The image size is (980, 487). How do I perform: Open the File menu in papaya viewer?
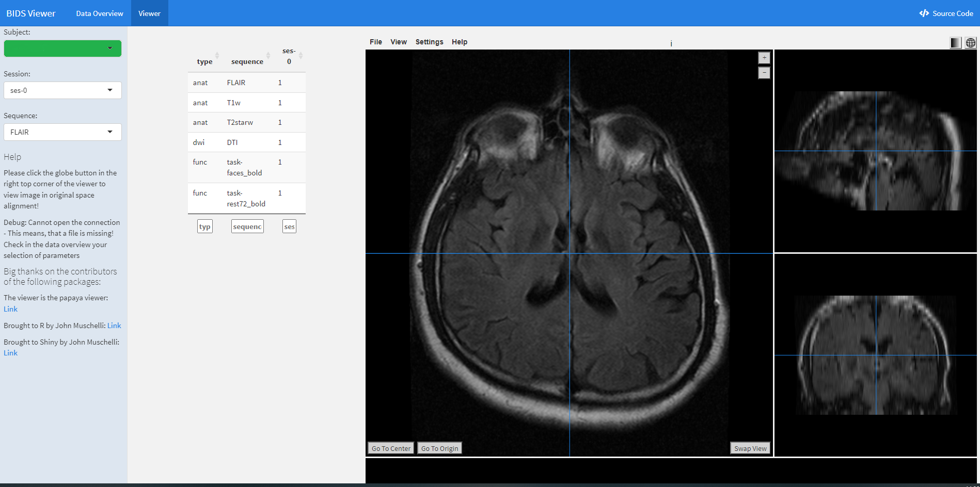coord(375,42)
